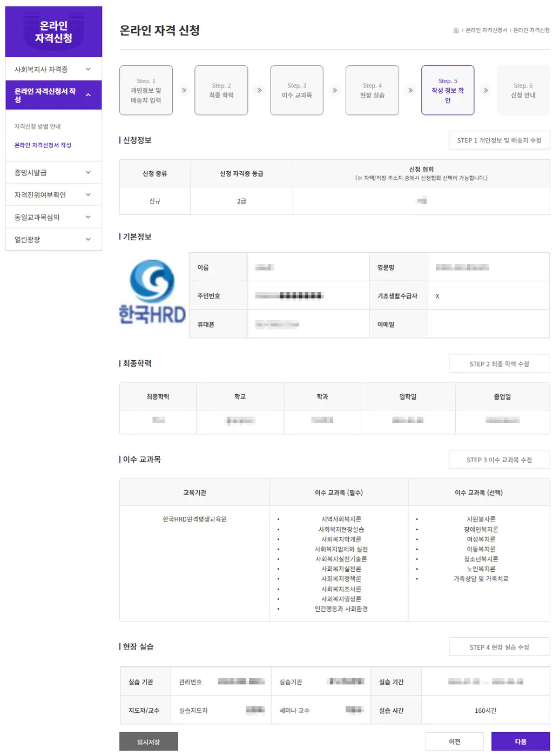Click 온라인 자격신청 breadcrumb link

click(x=531, y=30)
